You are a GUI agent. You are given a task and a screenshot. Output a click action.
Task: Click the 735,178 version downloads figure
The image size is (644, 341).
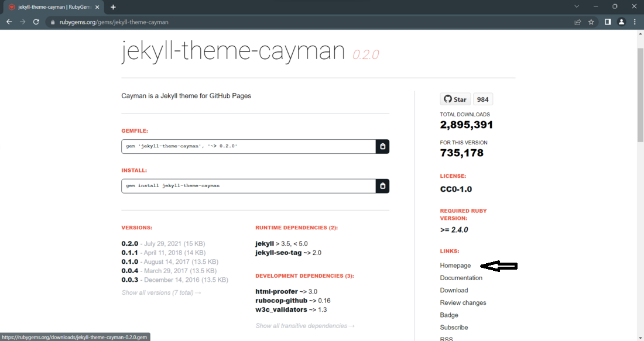click(462, 153)
